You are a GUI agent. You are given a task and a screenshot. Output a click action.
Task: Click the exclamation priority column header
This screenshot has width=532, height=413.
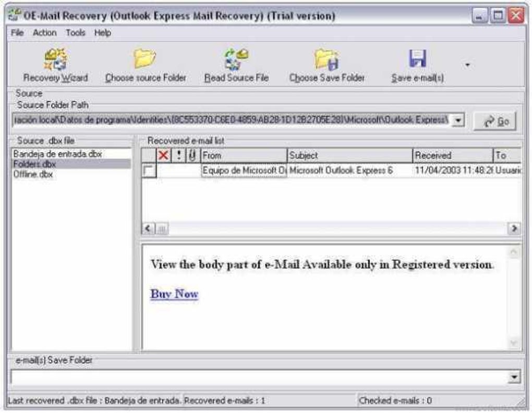[x=179, y=155]
